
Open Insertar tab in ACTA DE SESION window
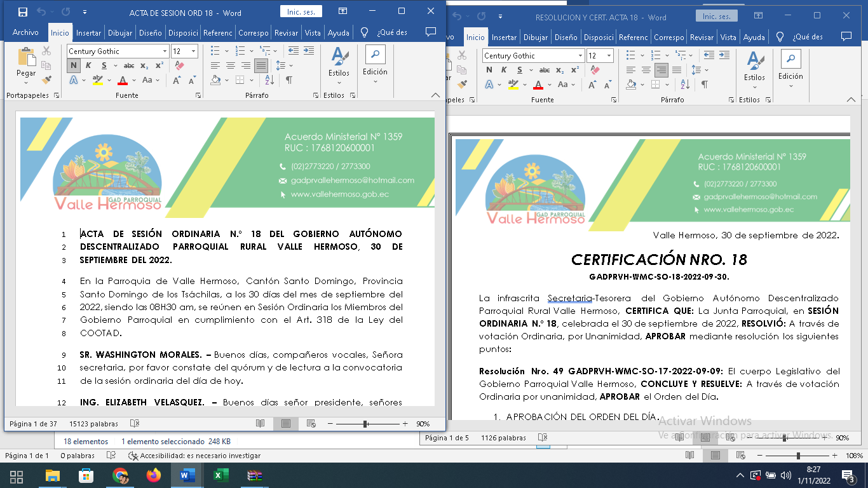(88, 33)
